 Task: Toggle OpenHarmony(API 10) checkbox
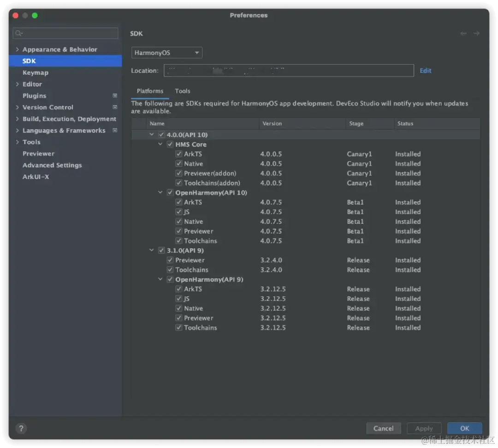(170, 192)
